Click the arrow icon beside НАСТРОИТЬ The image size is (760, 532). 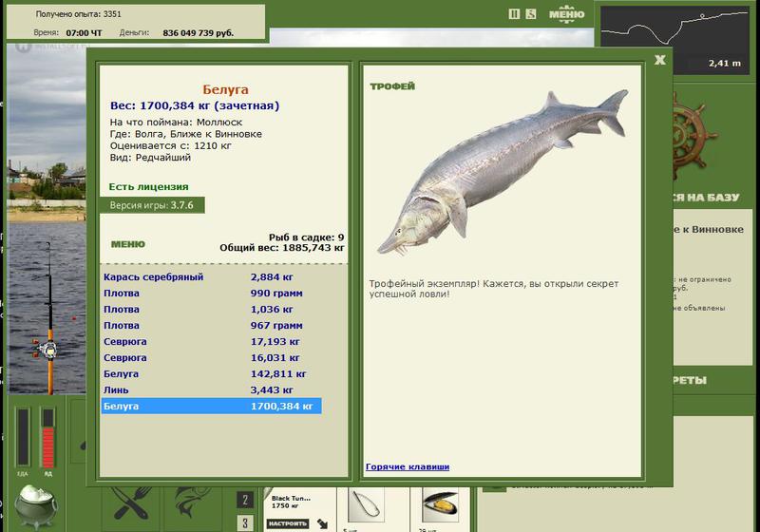(x=323, y=523)
